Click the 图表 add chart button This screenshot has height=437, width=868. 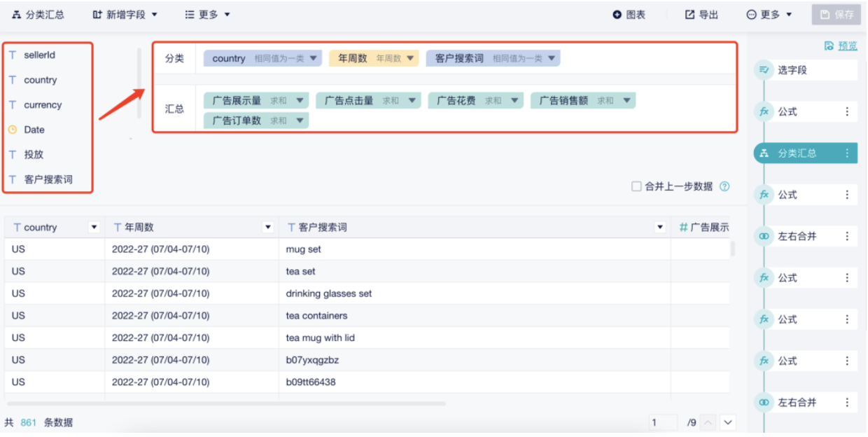click(629, 15)
